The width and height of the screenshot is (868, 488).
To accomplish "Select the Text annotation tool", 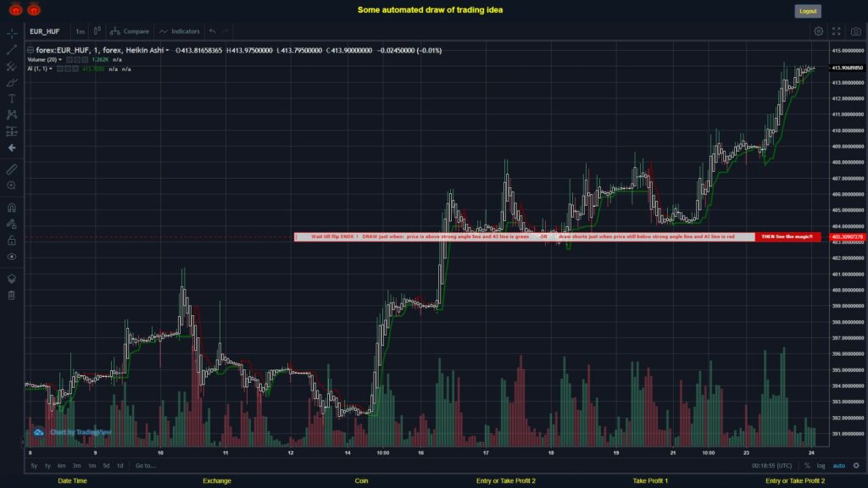I will click(x=12, y=98).
